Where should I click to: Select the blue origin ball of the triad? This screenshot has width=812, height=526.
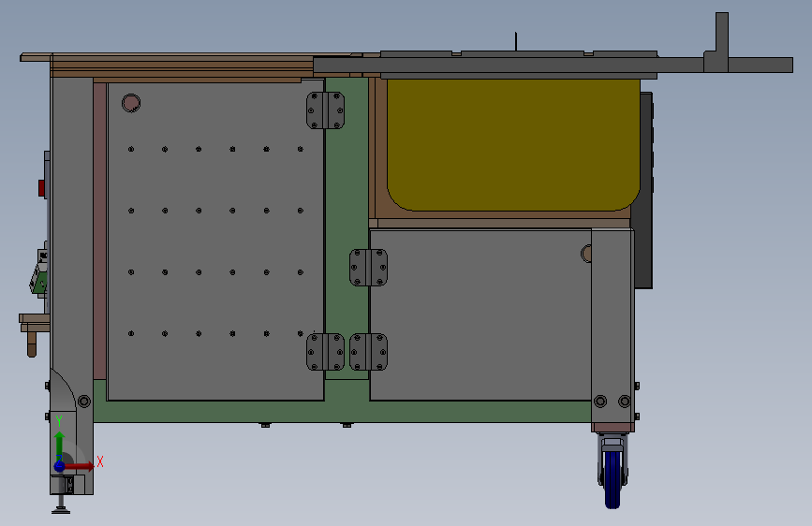[x=60, y=466]
